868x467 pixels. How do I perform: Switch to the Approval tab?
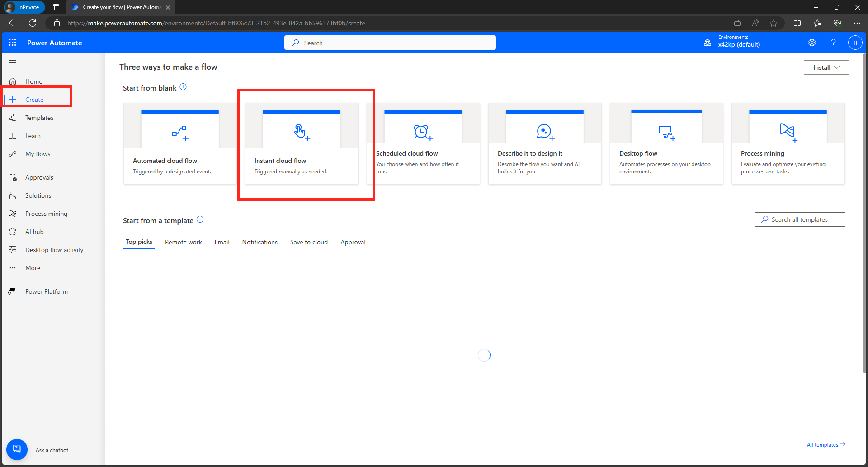[x=353, y=242]
